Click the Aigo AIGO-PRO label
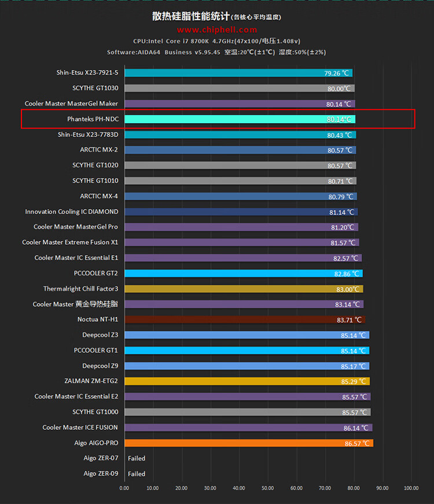 tap(96, 443)
